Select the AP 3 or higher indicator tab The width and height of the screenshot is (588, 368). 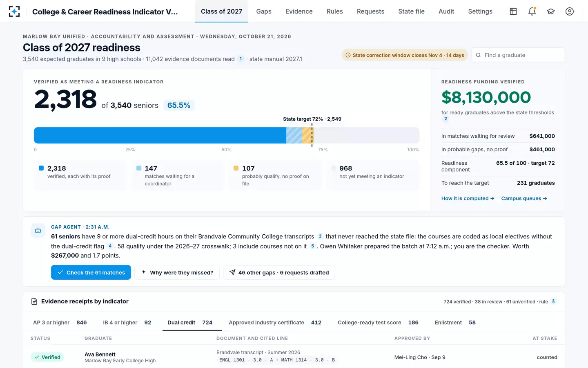click(60, 323)
